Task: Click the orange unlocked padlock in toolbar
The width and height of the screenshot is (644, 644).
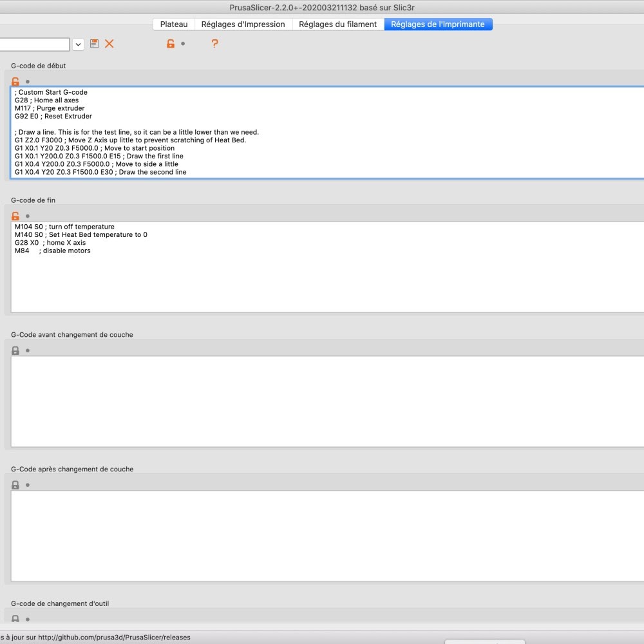Action: point(171,44)
